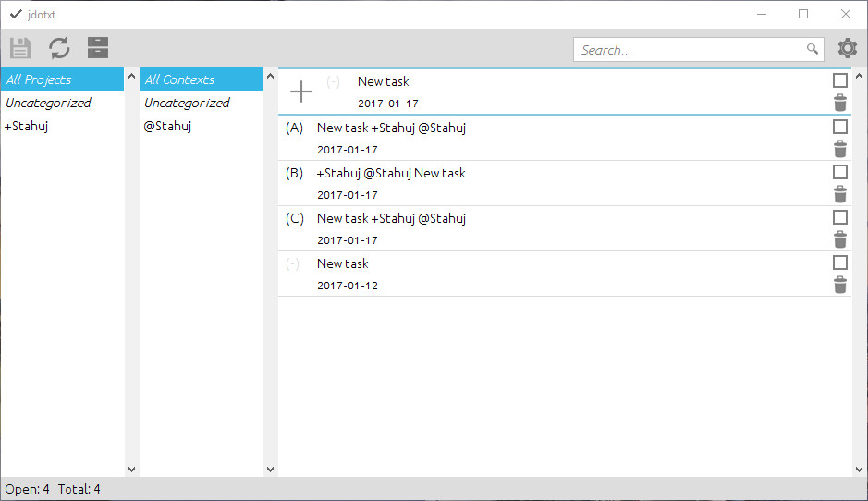The image size is (868, 501).
Task: Select +Stahuj project filter
Action: pos(62,127)
